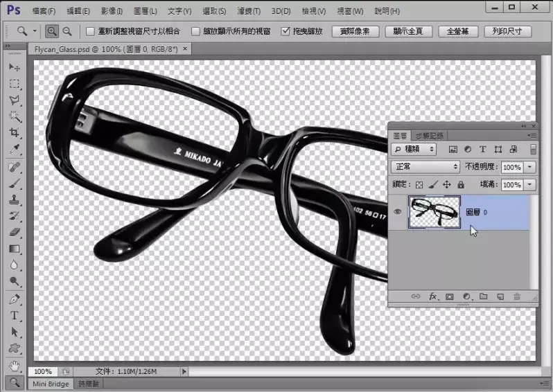Click the 圖層 0 layer thumbnail
553x392 pixels.
[434, 212]
